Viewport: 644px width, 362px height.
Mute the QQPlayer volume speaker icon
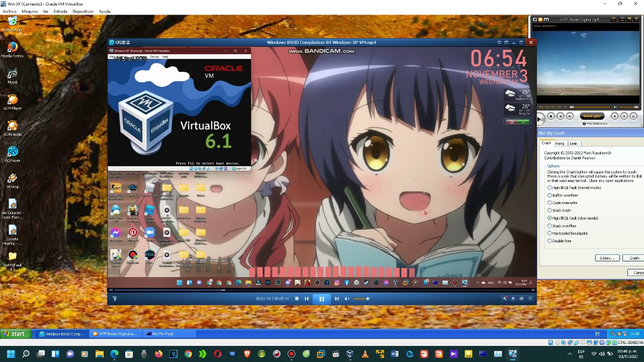coord(347,299)
